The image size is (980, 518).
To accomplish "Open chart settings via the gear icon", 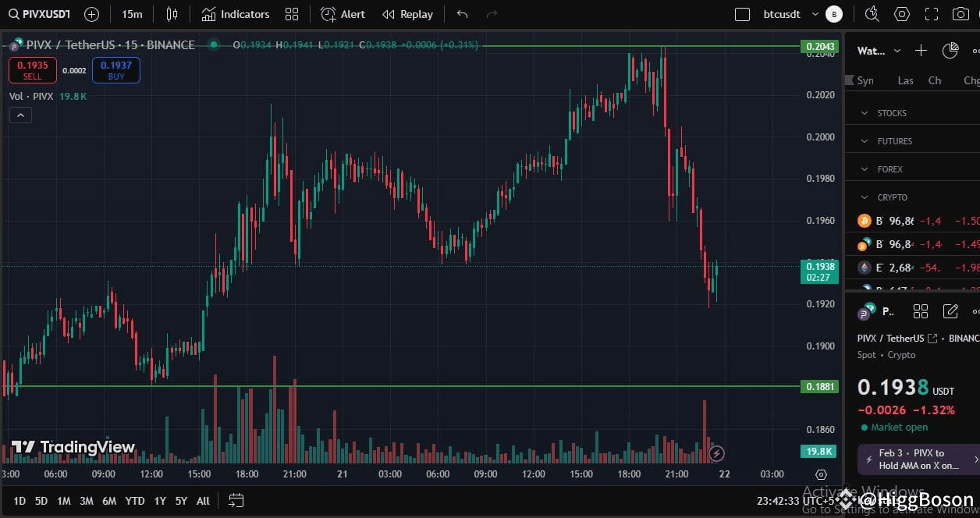I will click(901, 13).
